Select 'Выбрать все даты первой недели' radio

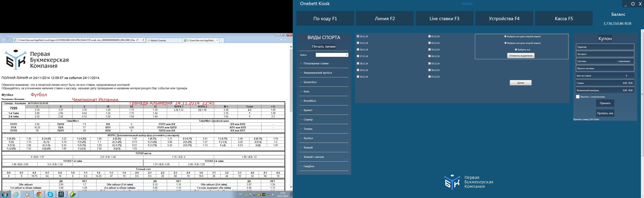coord(505,36)
